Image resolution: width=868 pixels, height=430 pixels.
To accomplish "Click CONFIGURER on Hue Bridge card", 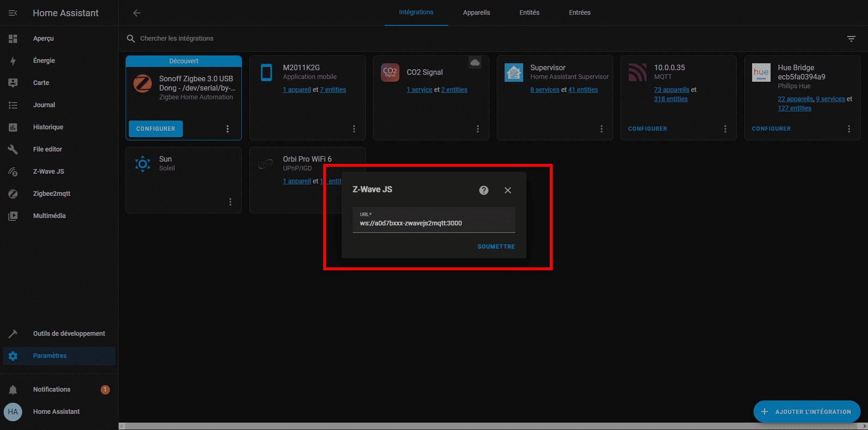I will point(771,129).
